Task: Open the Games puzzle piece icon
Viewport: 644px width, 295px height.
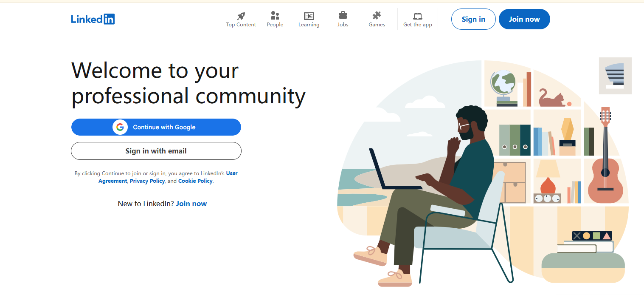Action: coord(377,16)
